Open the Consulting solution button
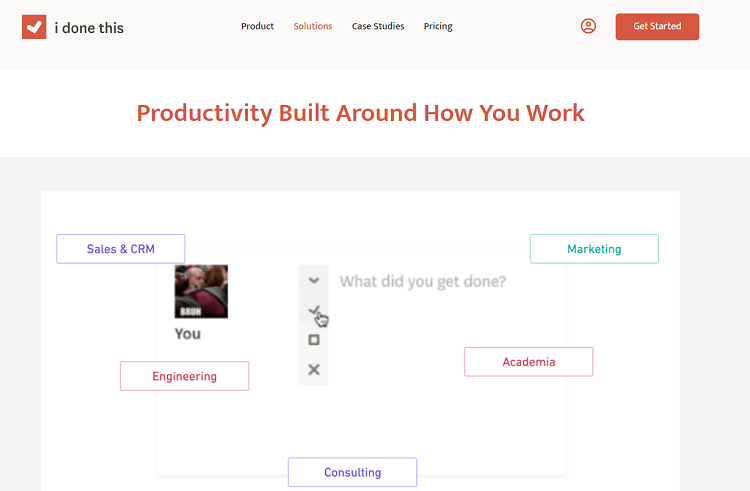750x491 pixels. click(x=353, y=472)
